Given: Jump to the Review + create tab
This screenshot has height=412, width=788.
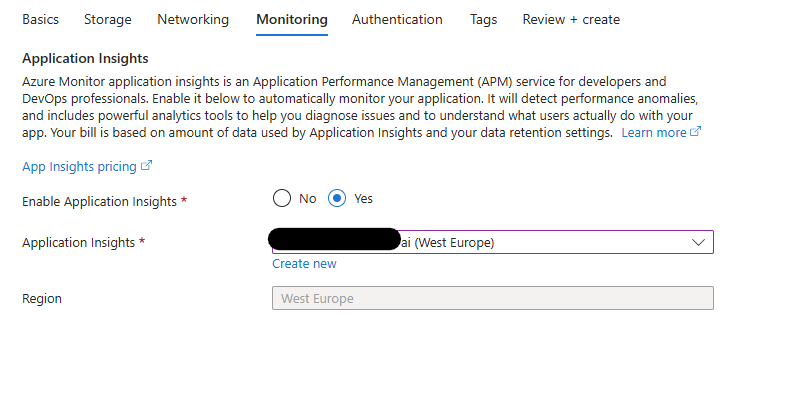Looking at the screenshot, I should click(571, 19).
